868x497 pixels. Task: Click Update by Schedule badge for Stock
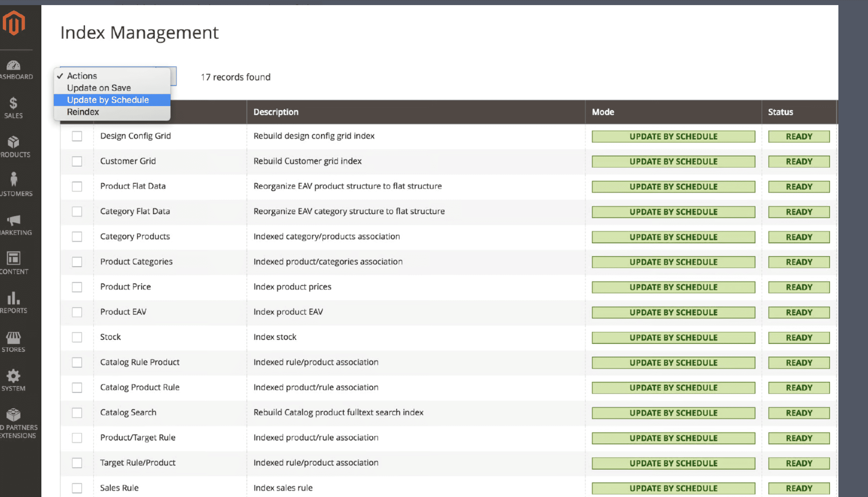(x=673, y=338)
